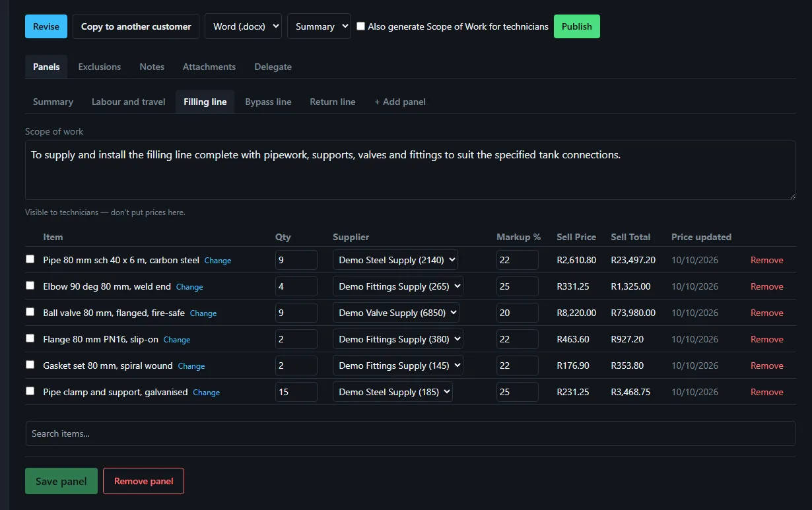Open supplier dropdown for Pipe clamp and support
This screenshot has width=812, height=510.
[393, 392]
